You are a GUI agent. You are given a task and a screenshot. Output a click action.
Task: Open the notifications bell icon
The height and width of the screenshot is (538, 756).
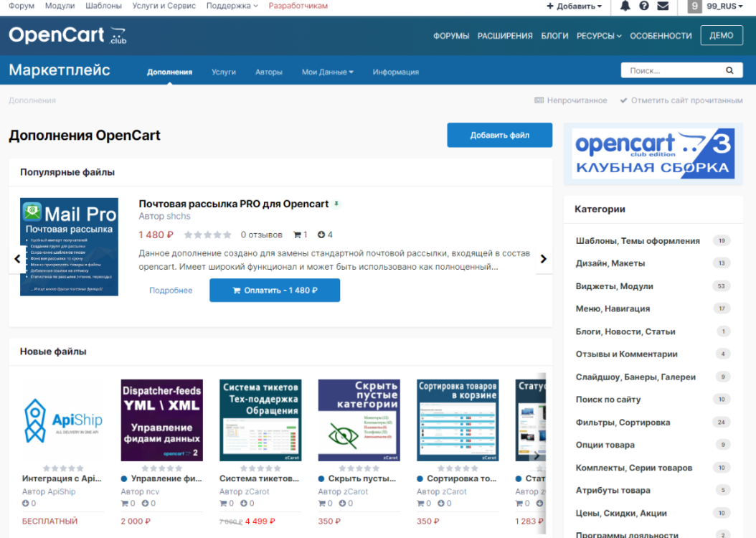[625, 6]
